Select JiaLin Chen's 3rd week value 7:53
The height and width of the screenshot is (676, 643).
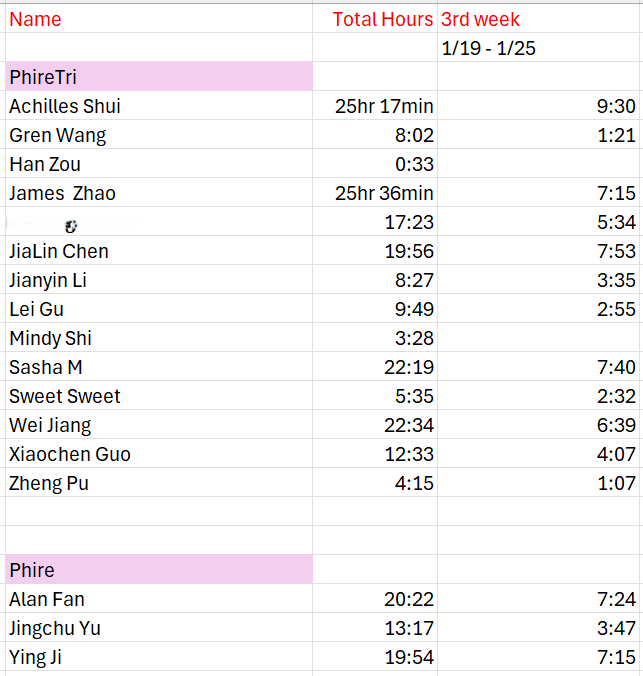click(x=616, y=251)
